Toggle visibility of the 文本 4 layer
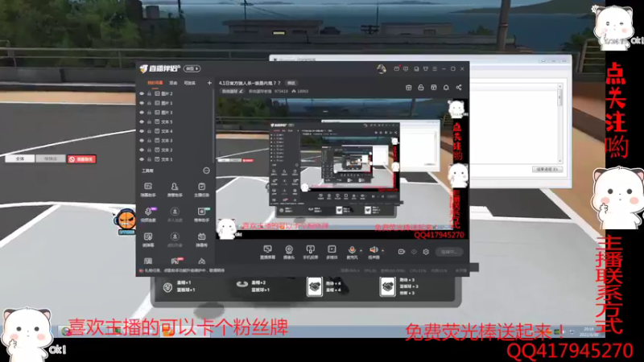Viewport: 644px width, 362px height. [x=142, y=131]
